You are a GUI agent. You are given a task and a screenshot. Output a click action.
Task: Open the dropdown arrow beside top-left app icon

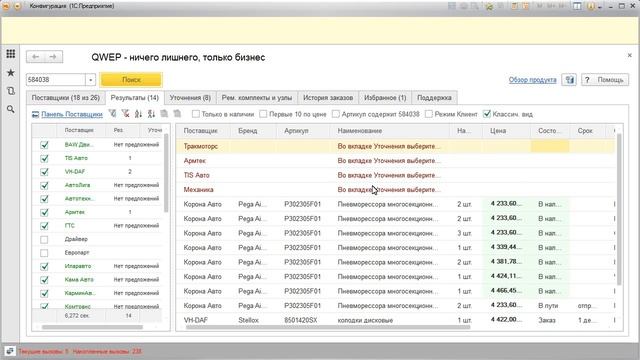17,6
